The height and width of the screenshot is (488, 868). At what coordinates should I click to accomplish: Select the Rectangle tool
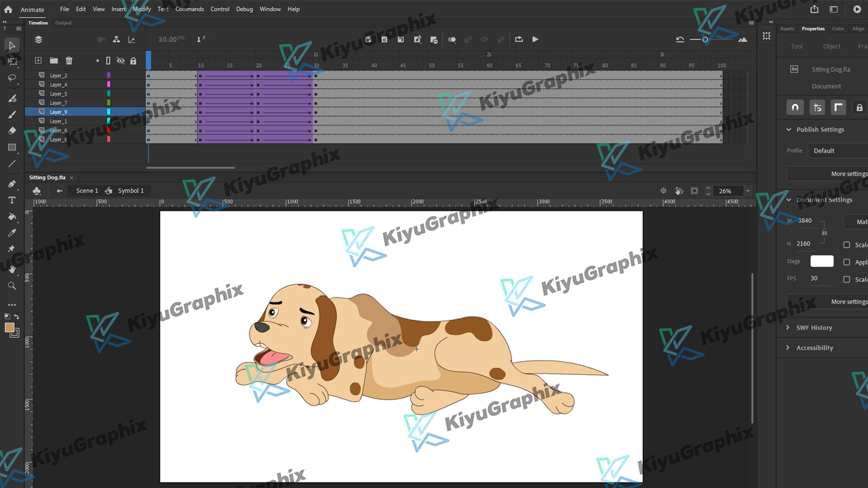[12, 147]
